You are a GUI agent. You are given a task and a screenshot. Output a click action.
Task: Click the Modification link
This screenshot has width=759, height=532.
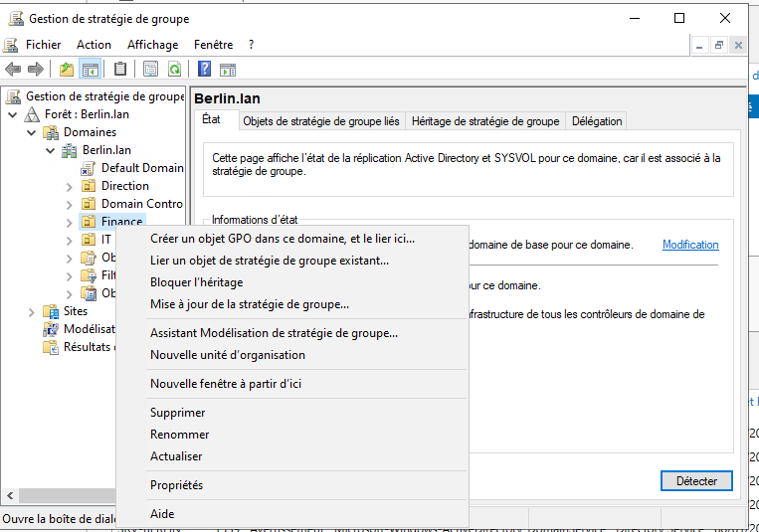click(690, 245)
